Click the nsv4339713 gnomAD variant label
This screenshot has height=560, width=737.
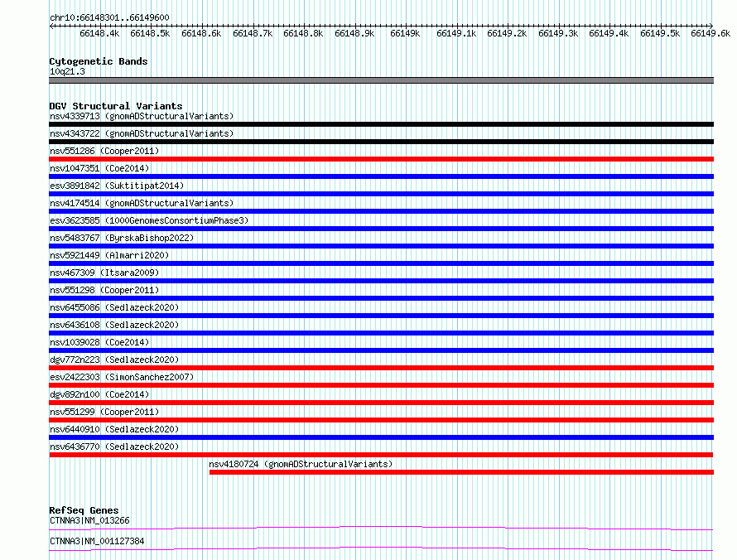(142, 116)
